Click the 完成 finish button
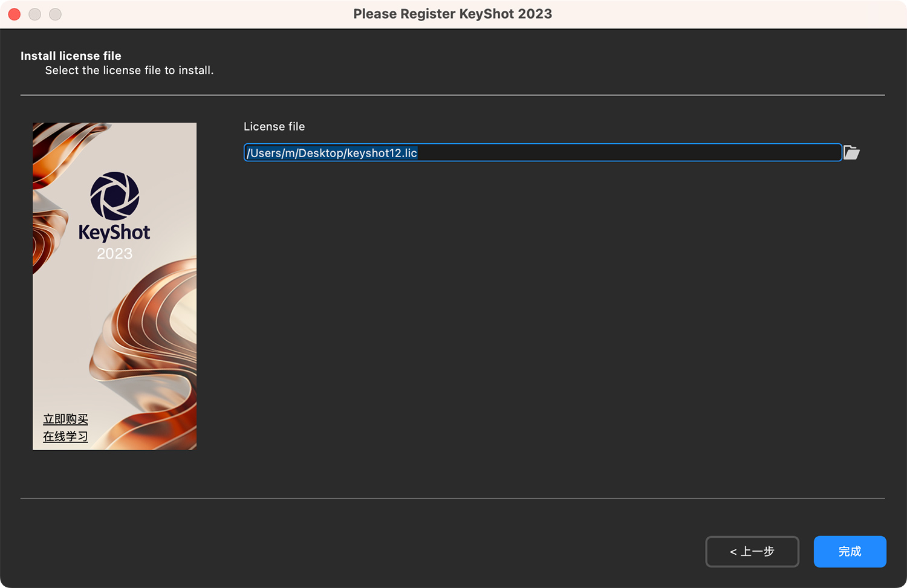The image size is (907, 588). 850,551
